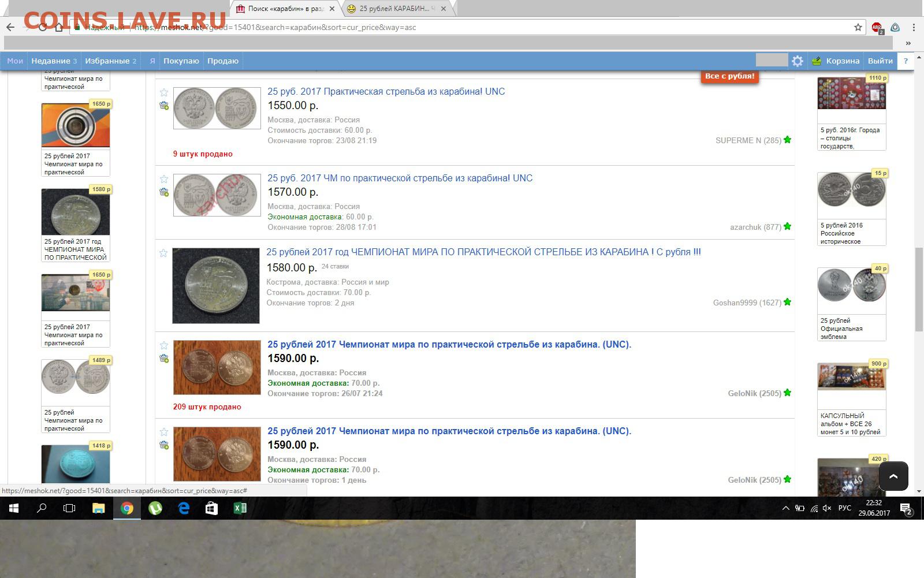Open seller Goshan9999 (1627) profile
Screen dimensions: 924x578
(747, 303)
